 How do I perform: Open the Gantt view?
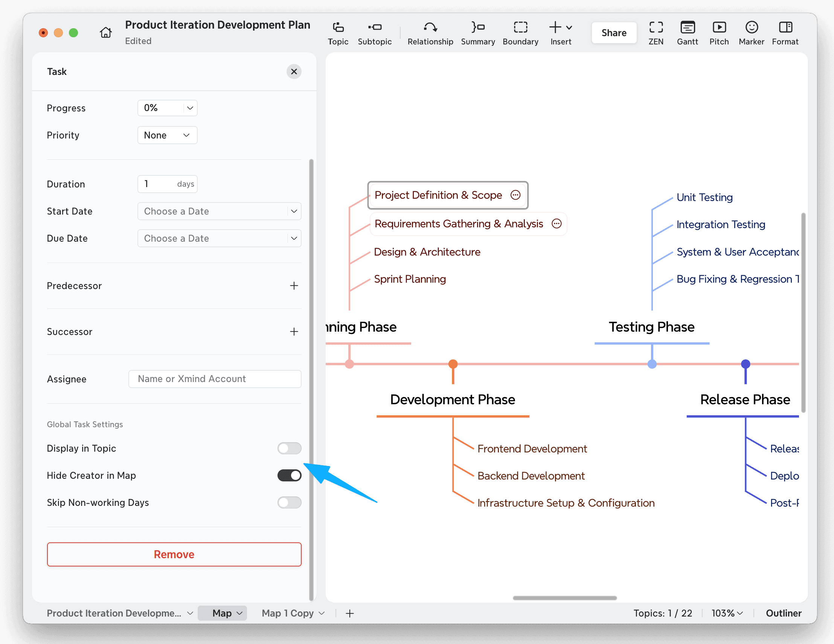pyautogui.click(x=688, y=32)
